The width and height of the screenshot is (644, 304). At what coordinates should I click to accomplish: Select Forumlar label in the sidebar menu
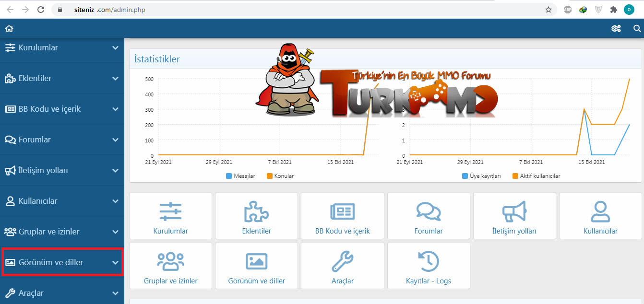point(35,140)
